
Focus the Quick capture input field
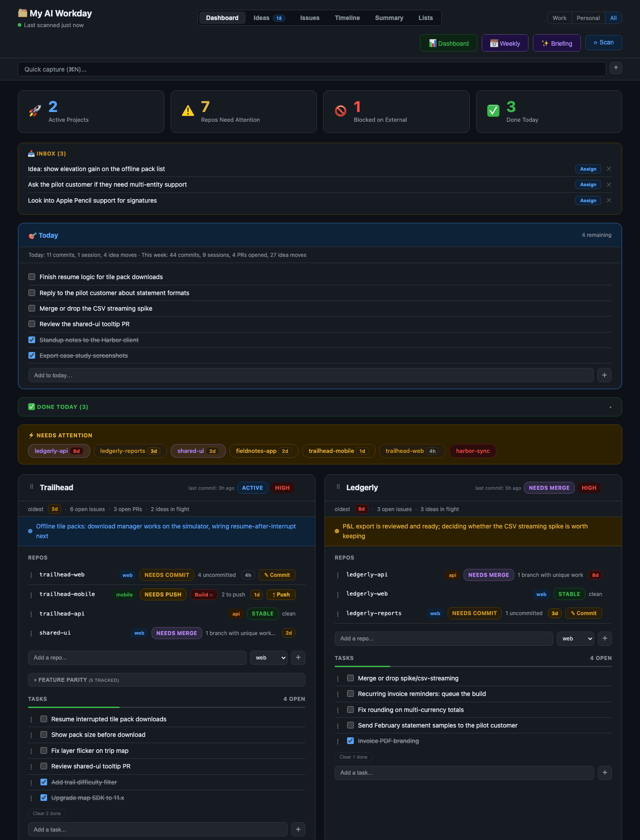click(312, 69)
